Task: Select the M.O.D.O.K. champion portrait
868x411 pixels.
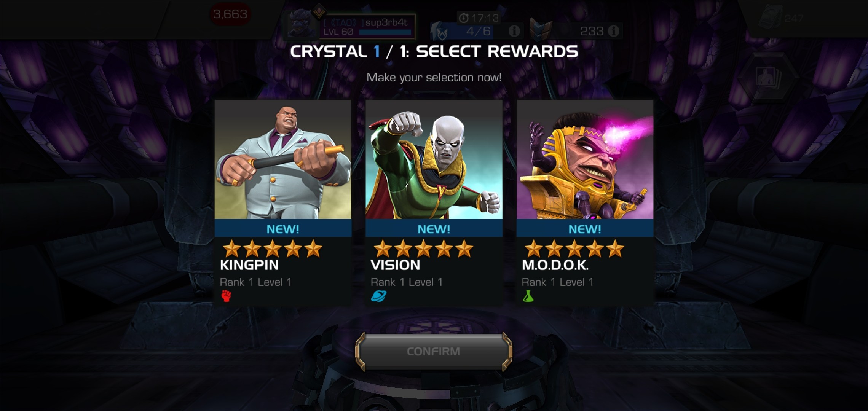Action: 585,159
